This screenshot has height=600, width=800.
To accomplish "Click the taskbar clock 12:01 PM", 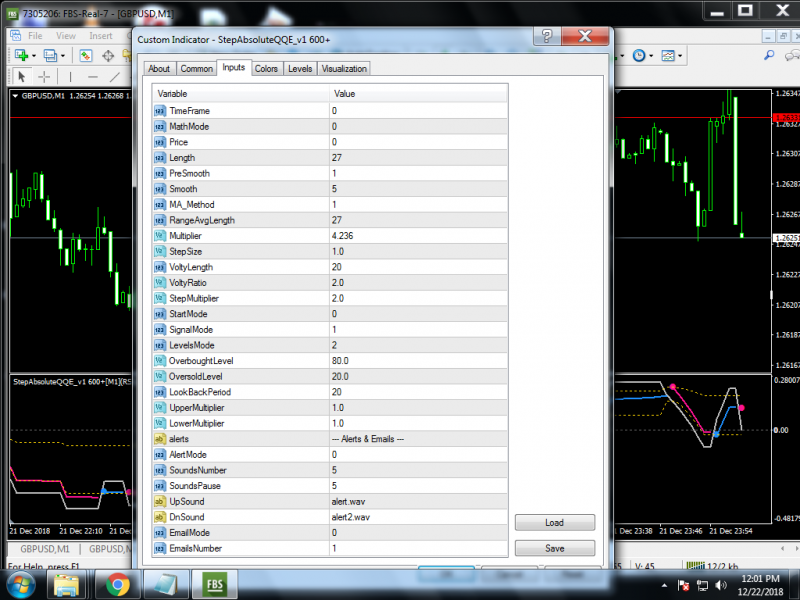I will [x=760, y=579].
